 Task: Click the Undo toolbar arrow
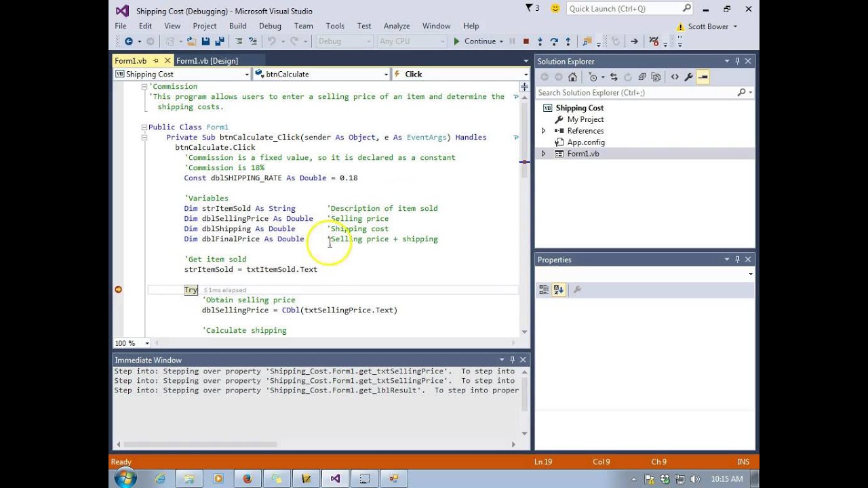point(271,41)
